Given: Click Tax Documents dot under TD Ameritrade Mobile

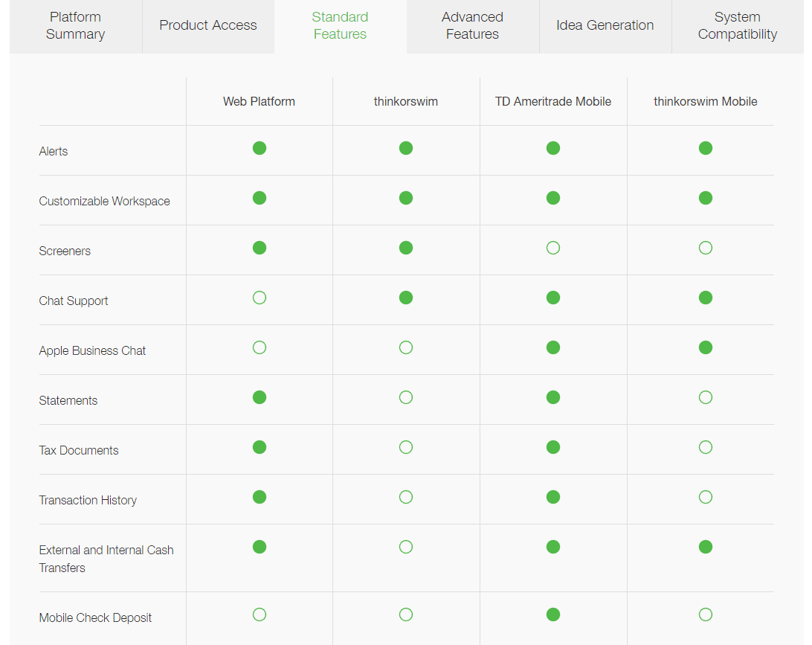Looking at the screenshot, I should click(553, 447).
